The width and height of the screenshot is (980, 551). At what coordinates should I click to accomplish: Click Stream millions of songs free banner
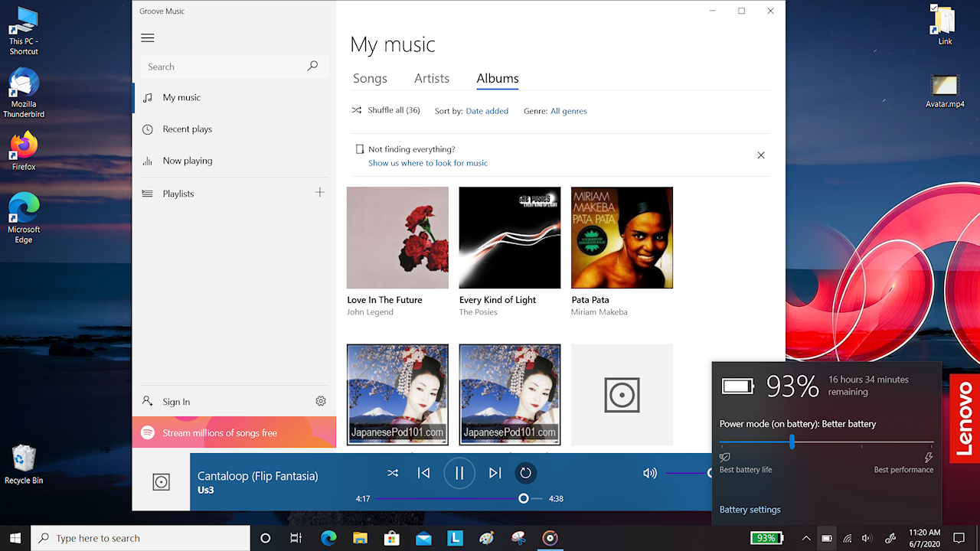pyautogui.click(x=234, y=432)
